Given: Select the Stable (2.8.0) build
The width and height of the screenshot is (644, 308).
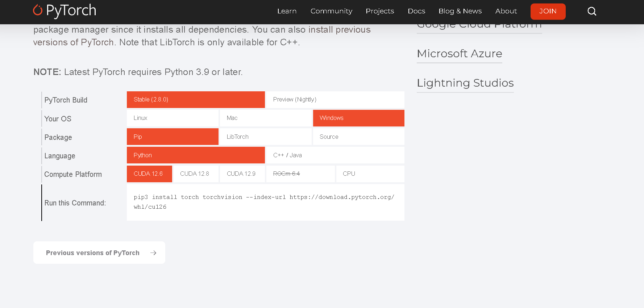Looking at the screenshot, I should pyautogui.click(x=196, y=100).
